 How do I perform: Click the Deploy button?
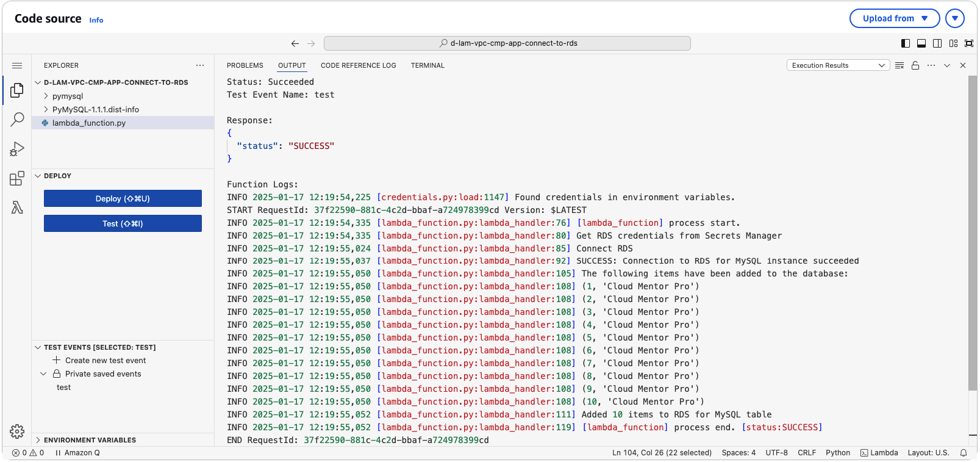(x=123, y=198)
